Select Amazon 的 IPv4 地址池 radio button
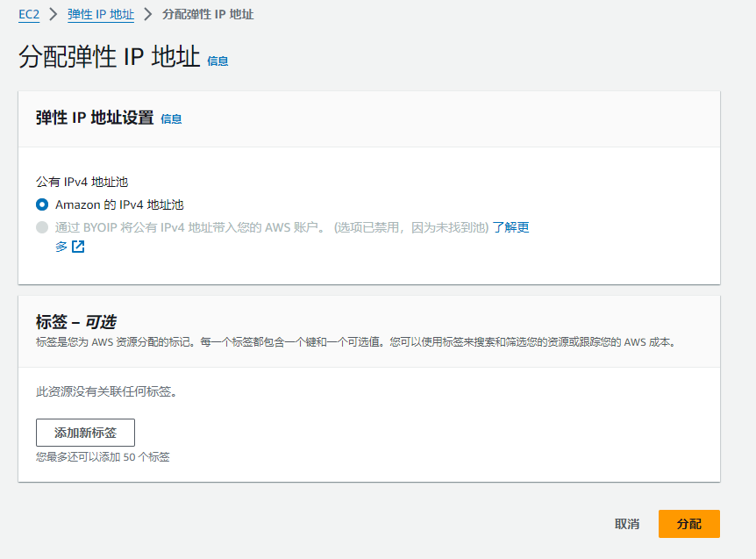 pyautogui.click(x=42, y=205)
